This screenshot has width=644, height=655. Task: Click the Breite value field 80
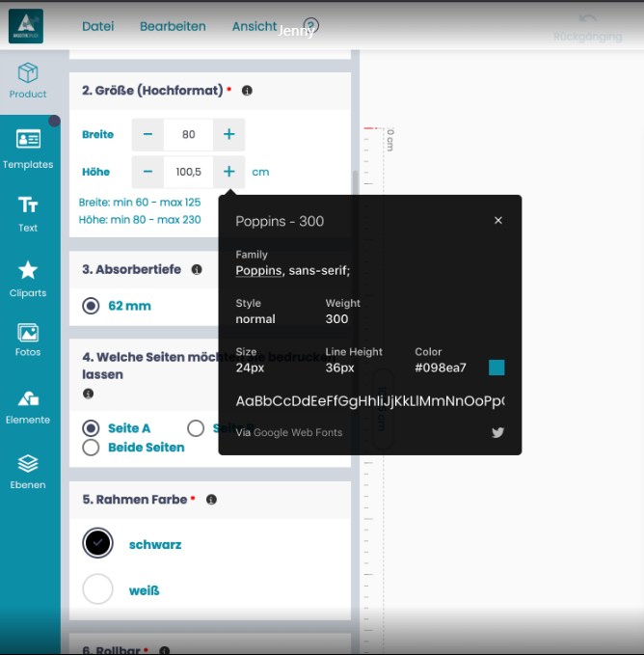click(x=188, y=134)
